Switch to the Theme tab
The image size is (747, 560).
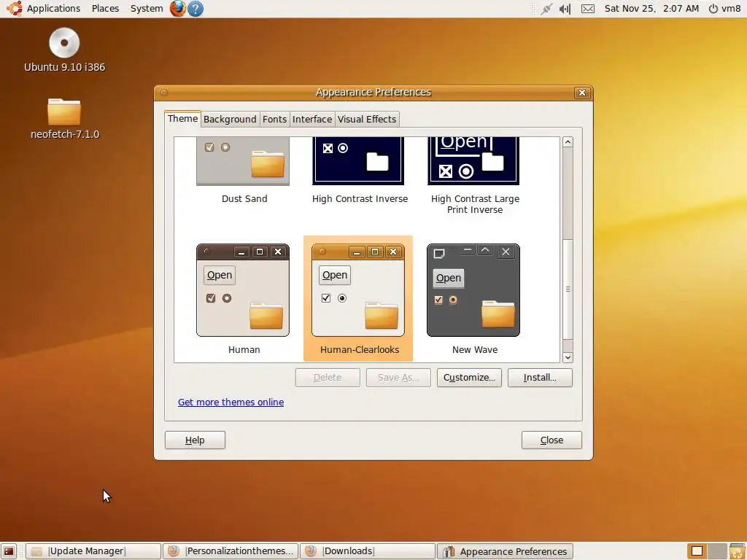(182, 119)
